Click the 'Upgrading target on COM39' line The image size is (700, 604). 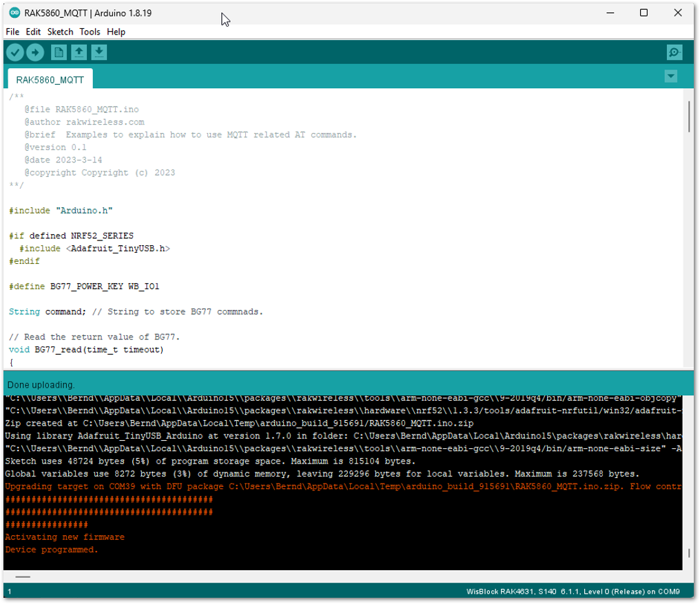[x=343, y=487]
